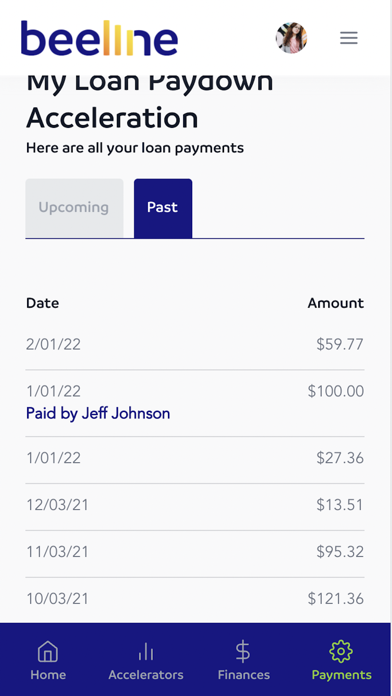392x696 pixels.
Task: Click the Amount column header
Action: coord(336,303)
